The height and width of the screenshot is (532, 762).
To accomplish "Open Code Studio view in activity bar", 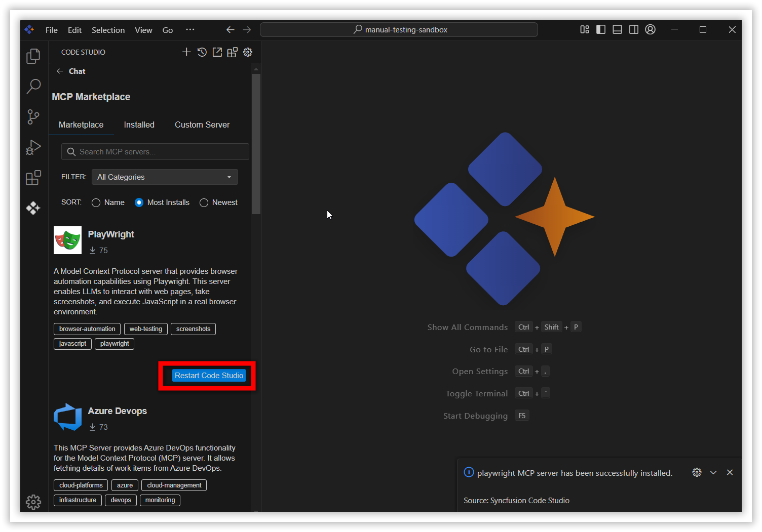I will (33, 208).
